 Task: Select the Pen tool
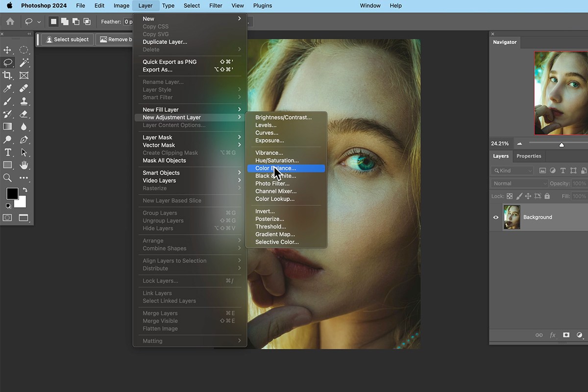(x=24, y=140)
